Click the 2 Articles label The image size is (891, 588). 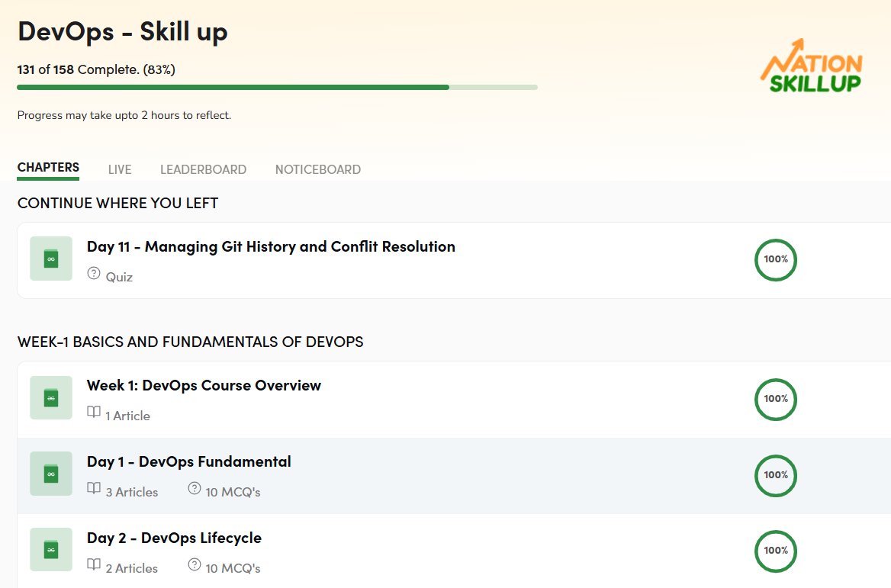pyautogui.click(x=132, y=568)
